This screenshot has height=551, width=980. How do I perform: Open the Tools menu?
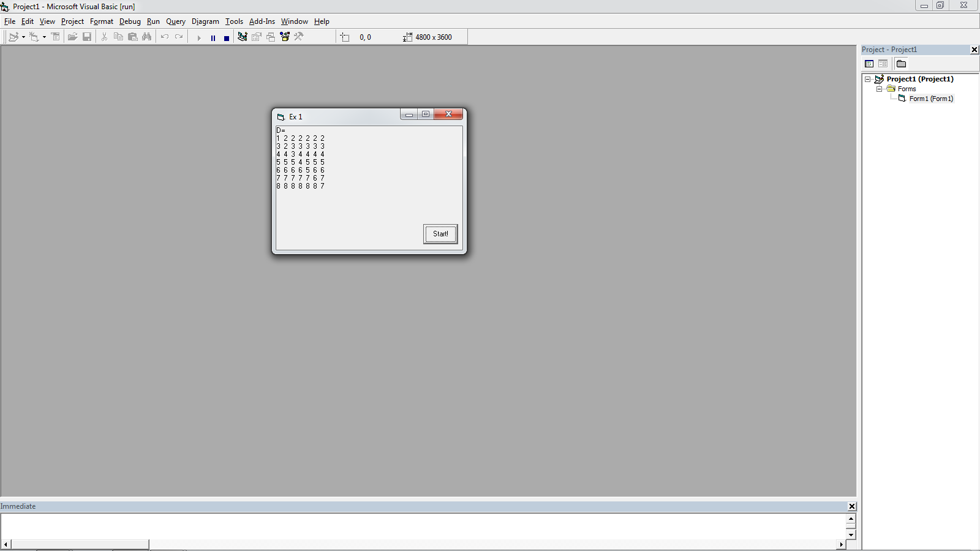[x=234, y=21]
